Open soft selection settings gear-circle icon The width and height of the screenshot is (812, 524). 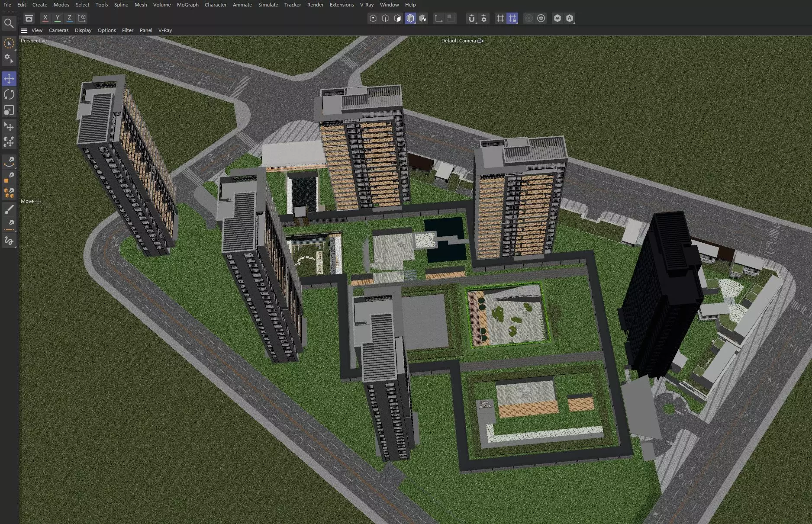(x=541, y=18)
